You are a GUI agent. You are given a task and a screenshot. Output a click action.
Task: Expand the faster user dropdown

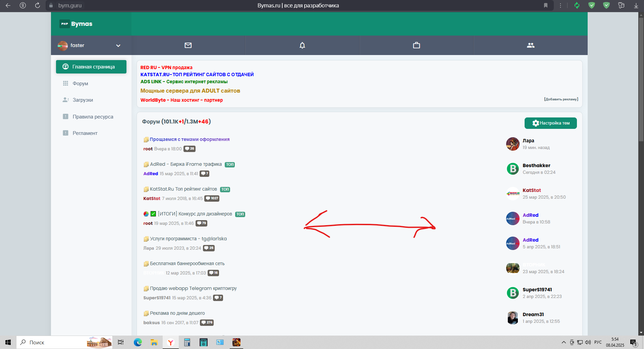click(118, 46)
